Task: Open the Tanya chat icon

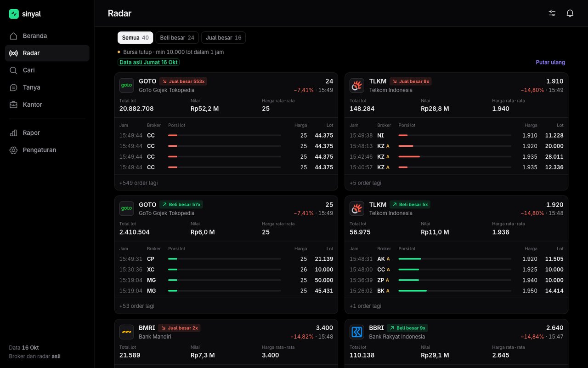Action: [14, 87]
